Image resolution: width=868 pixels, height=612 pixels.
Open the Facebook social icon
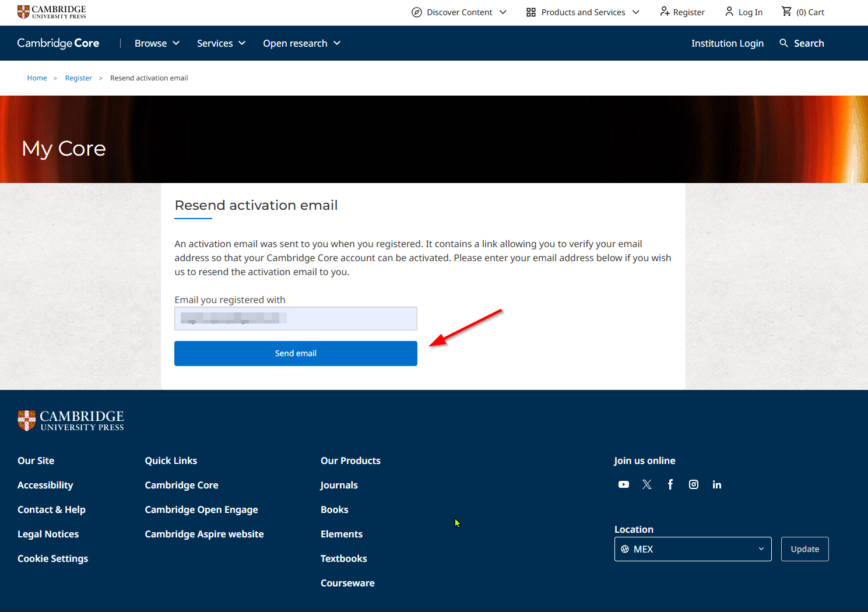click(670, 484)
